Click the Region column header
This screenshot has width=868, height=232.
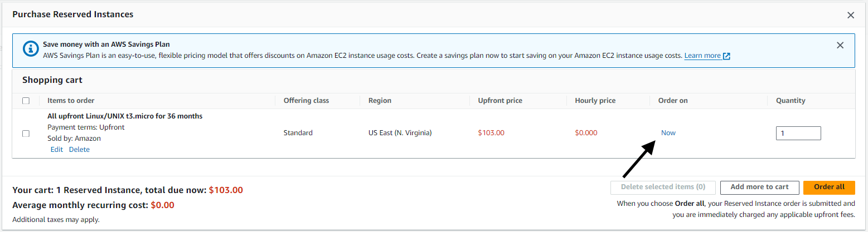point(380,101)
